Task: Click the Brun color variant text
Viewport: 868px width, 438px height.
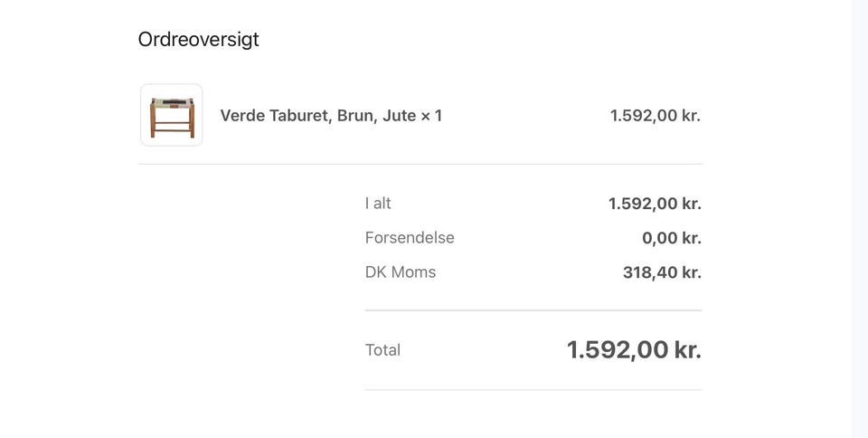Action: [x=355, y=116]
